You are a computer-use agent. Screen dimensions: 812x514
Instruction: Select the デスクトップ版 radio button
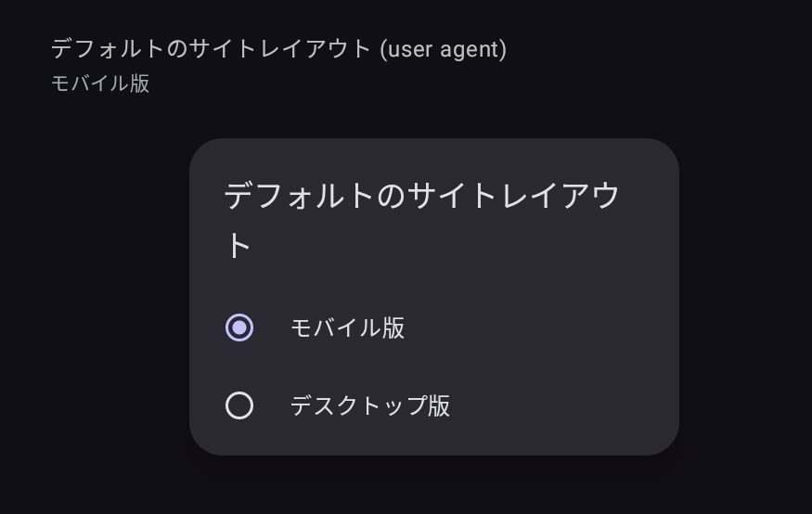(x=239, y=405)
